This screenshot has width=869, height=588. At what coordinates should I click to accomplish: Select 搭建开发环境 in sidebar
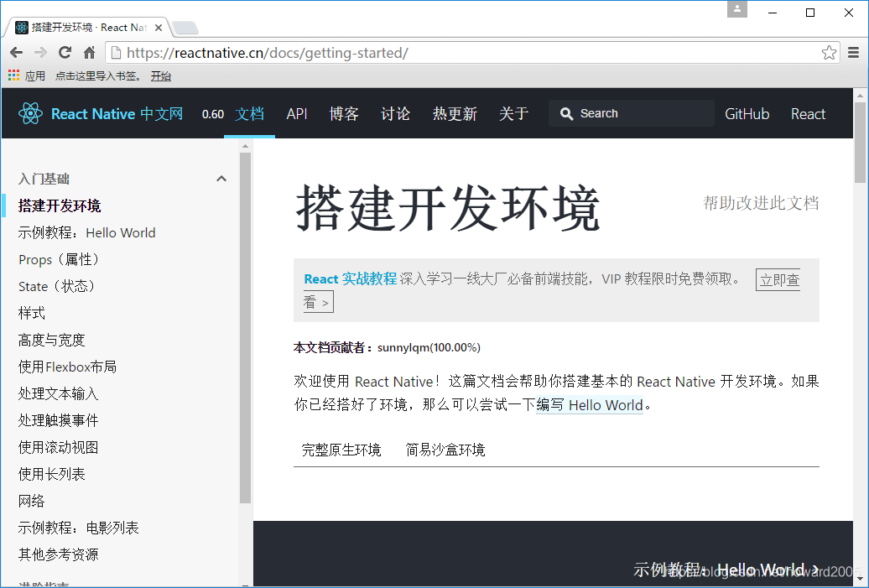click(60, 206)
